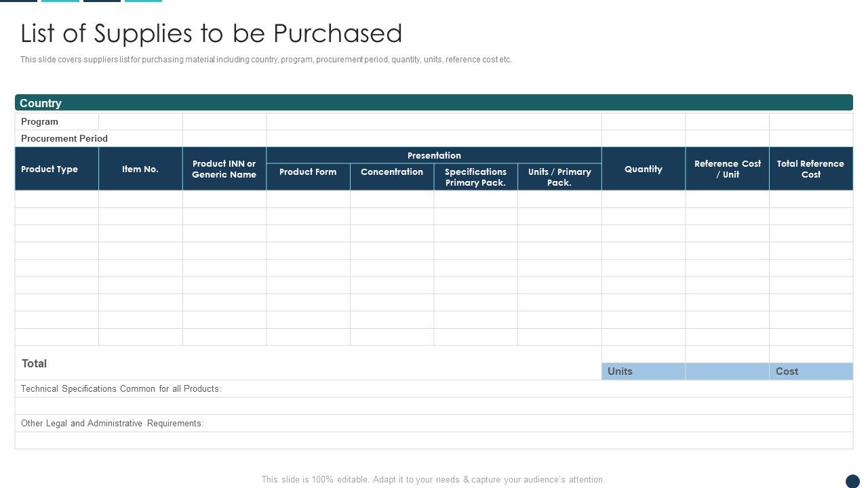Screen dimensions: 868x488
Task: Click the 'Presentation' merged header
Action: pyautogui.click(x=434, y=155)
